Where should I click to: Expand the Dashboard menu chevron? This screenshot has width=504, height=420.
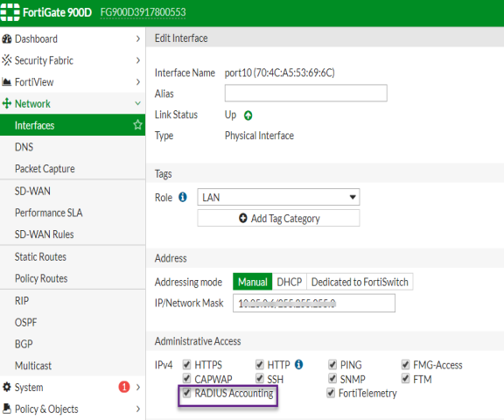tap(138, 38)
